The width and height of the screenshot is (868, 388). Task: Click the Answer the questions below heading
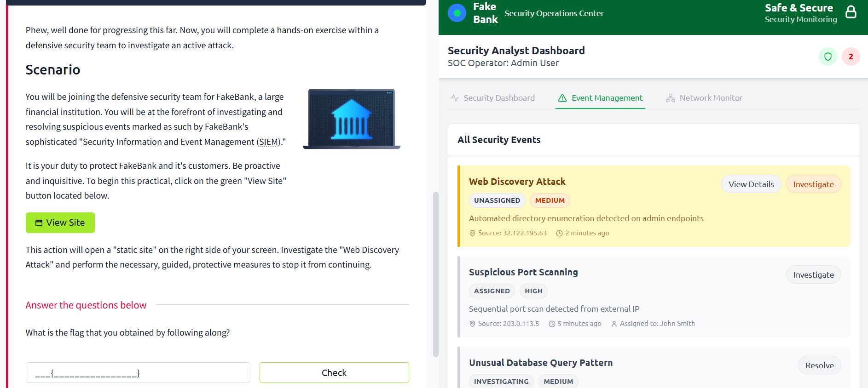point(86,305)
